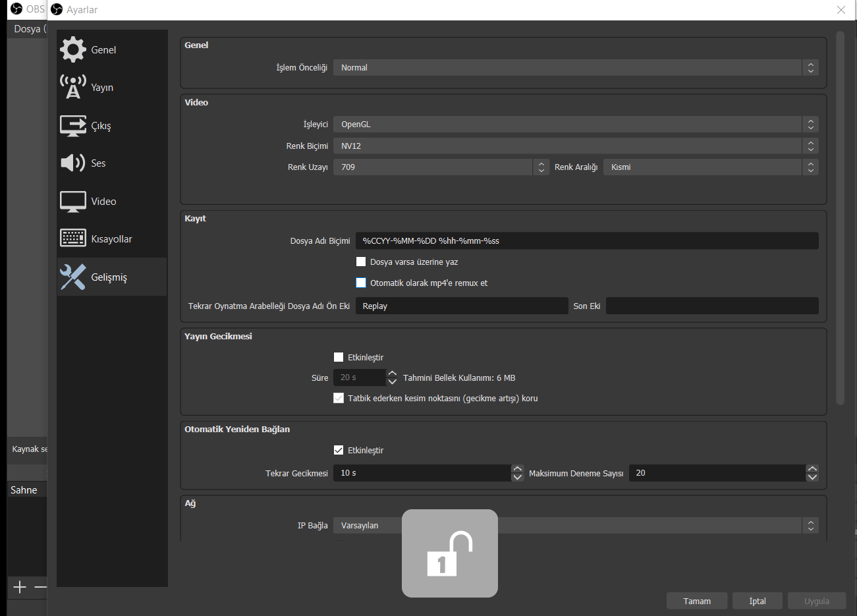
Task: Open the Renk Uzayı 709 dropdown
Action: tap(441, 167)
